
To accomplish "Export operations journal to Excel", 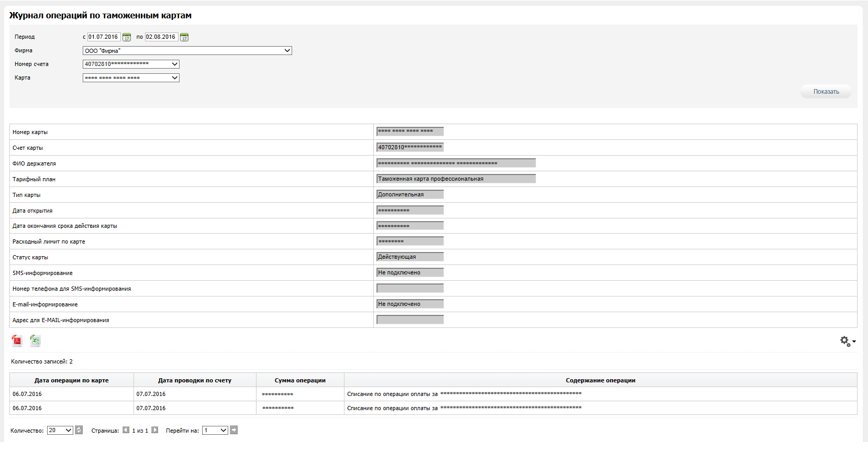I will coord(35,341).
